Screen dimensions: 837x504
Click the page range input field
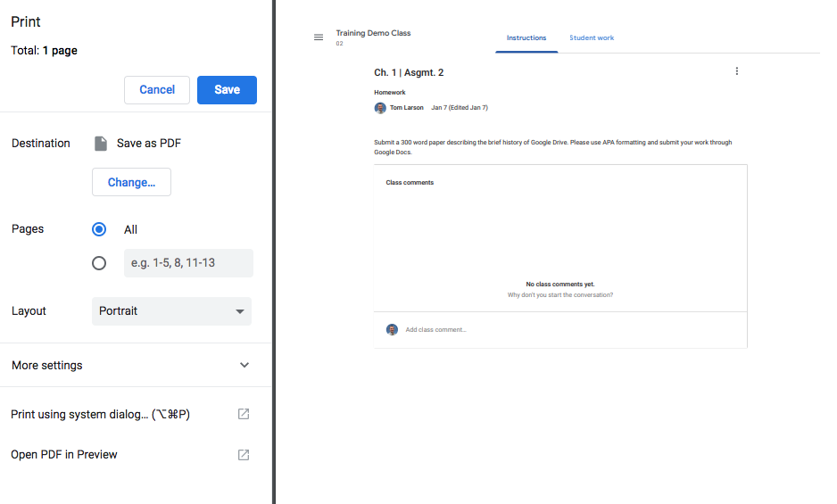click(188, 263)
